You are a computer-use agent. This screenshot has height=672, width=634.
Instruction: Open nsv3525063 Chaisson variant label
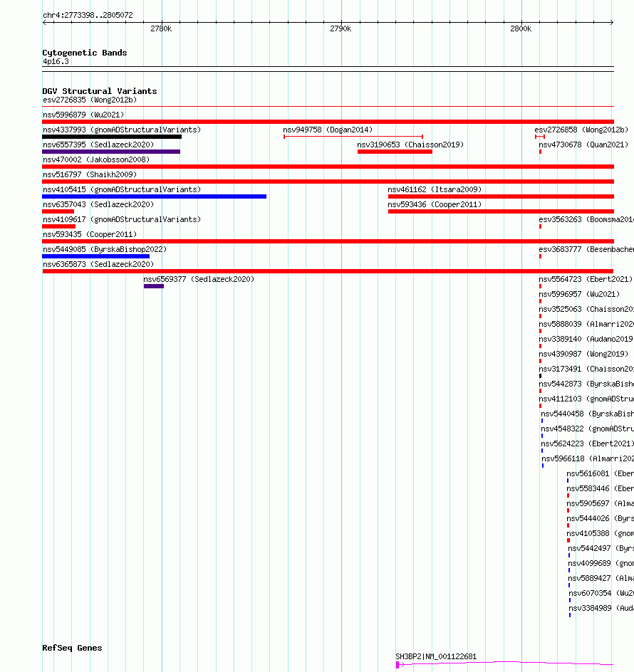tap(586, 310)
